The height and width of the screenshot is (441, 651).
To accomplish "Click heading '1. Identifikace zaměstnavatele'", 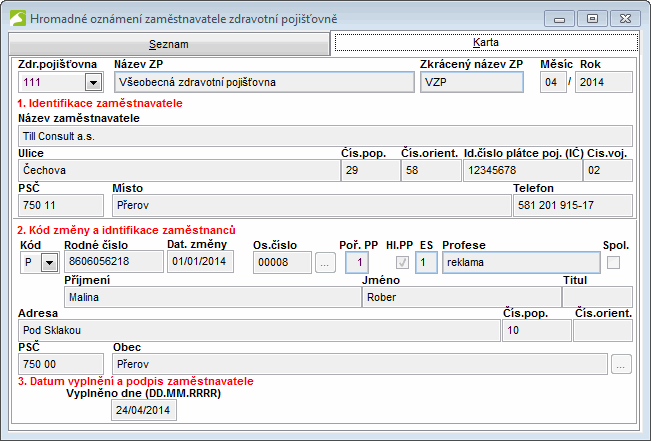I will (x=100, y=103).
